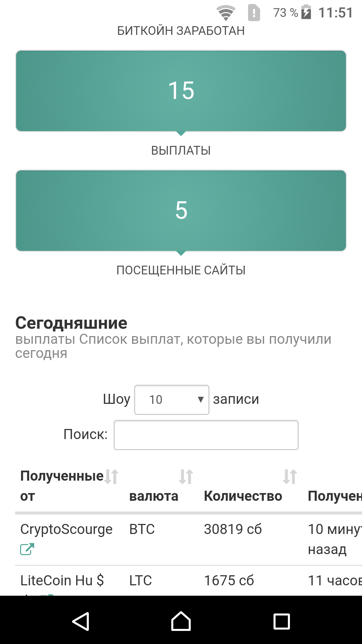Tap the payouts tile showing 15

[181, 91]
